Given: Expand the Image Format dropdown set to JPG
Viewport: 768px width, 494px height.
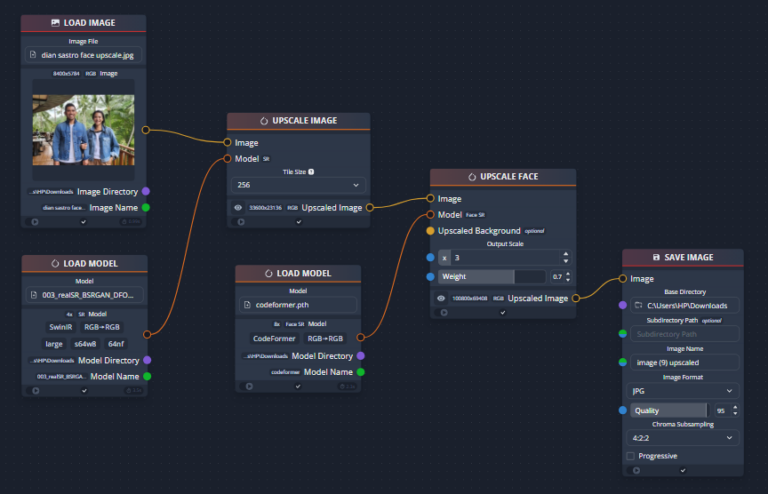Looking at the screenshot, I should tap(683, 391).
